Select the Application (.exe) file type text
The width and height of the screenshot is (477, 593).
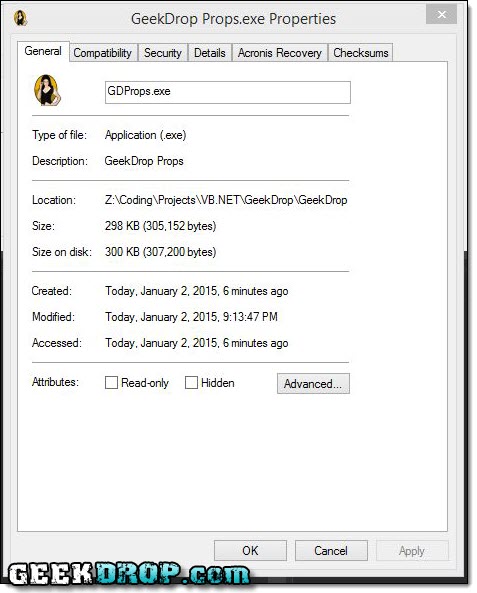pos(146,135)
